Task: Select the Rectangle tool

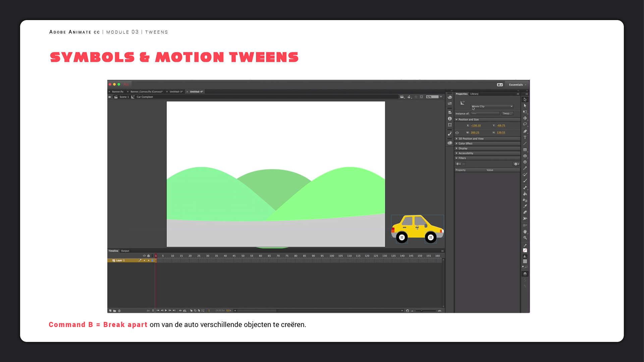Action: (x=525, y=150)
